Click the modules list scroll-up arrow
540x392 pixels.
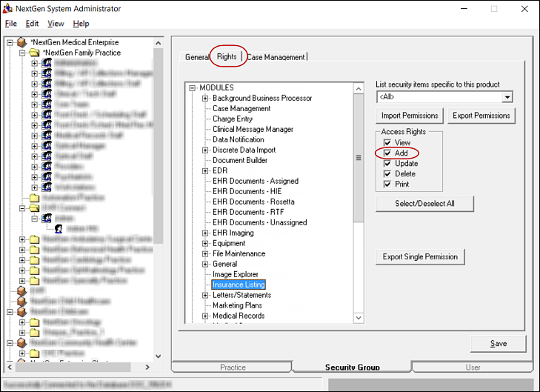pos(359,88)
